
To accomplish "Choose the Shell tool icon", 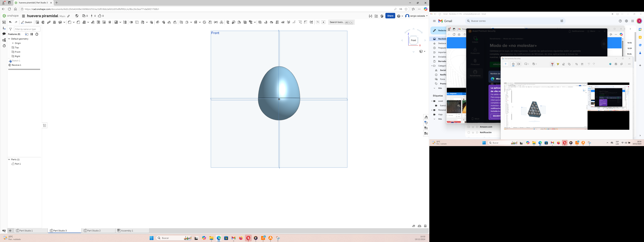I will (x=99, y=22).
